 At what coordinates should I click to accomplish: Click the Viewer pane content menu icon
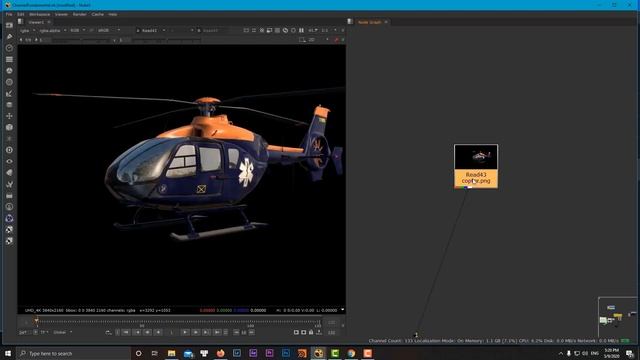coord(20,22)
